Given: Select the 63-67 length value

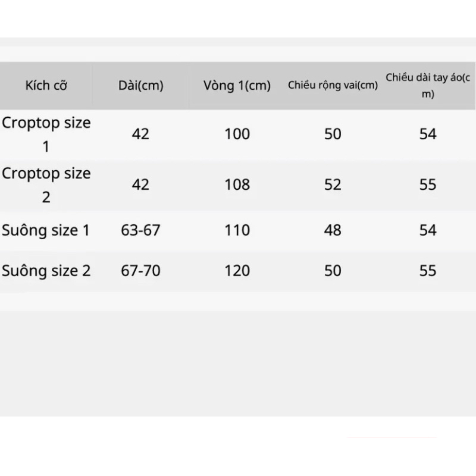Looking at the screenshot, I should (140, 230).
